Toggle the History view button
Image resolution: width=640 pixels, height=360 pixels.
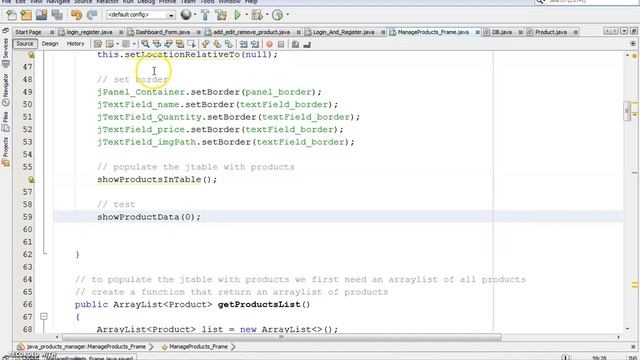76,44
